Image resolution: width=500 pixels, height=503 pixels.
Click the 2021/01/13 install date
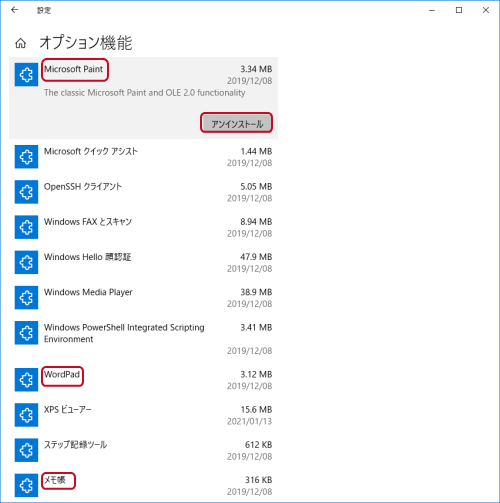[250, 422]
